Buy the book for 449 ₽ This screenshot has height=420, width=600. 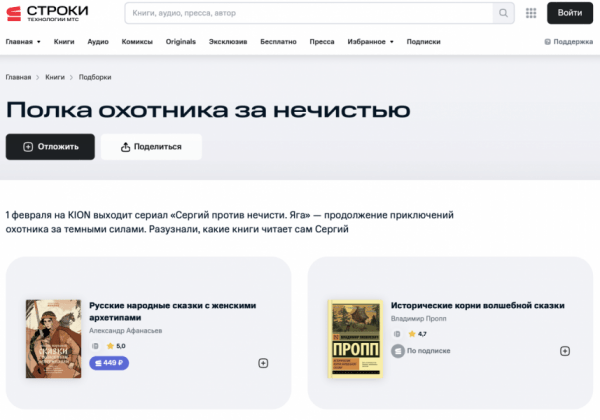click(109, 363)
